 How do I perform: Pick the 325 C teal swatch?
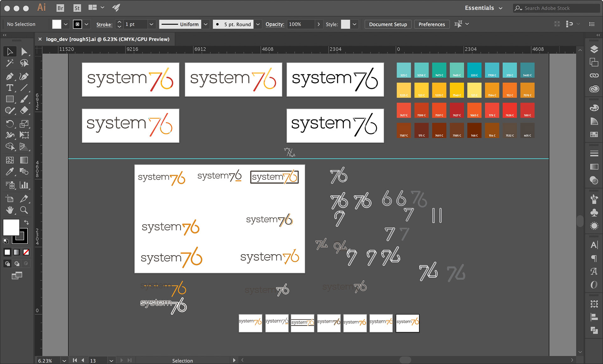(404, 70)
